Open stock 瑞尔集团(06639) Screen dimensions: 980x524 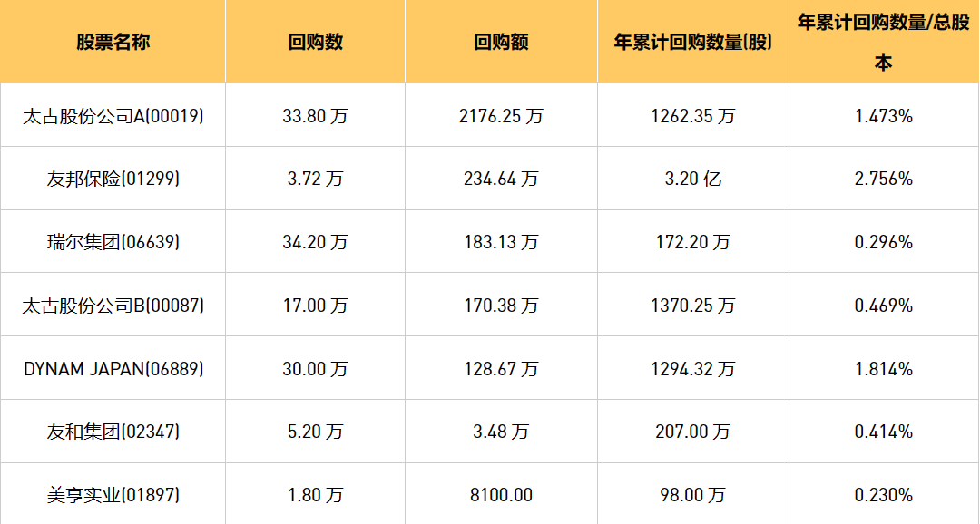(113, 242)
